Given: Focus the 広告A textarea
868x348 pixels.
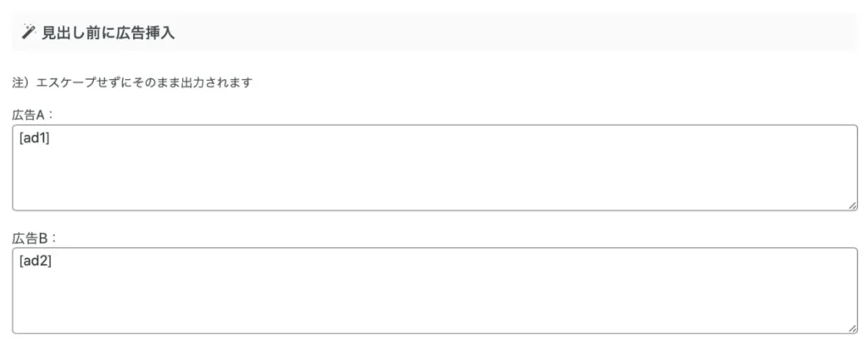Looking at the screenshot, I should click(435, 168).
